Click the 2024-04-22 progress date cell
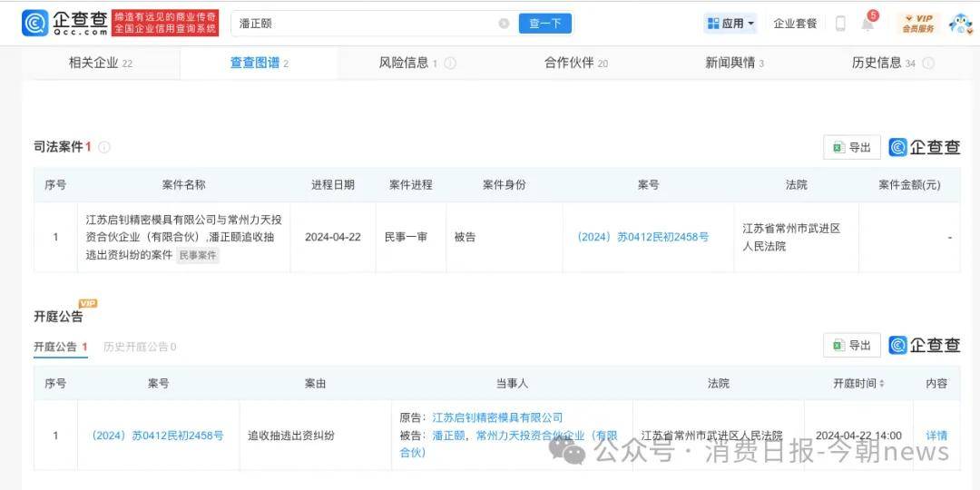The image size is (980, 490). tap(332, 238)
